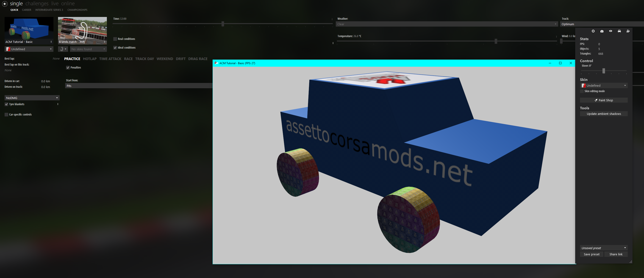
Task: Select PRACTICE mode
Action: (72, 59)
